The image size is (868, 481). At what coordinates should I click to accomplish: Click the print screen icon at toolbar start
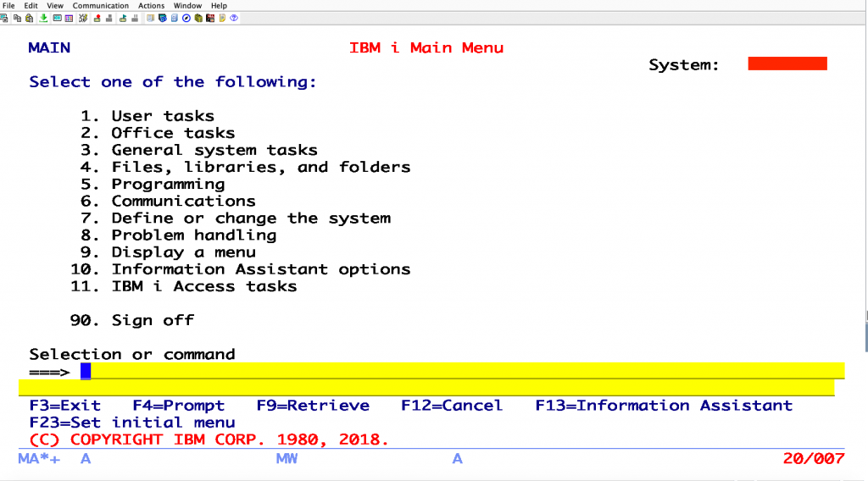(x=4, y=18)
